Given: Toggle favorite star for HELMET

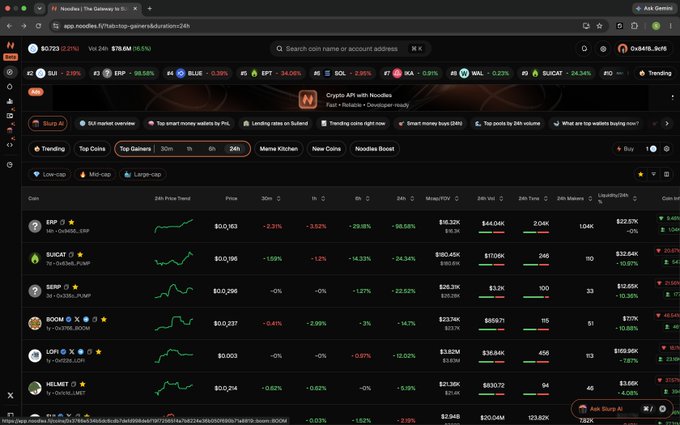Looking at the screenshot, I should [82, 384].
